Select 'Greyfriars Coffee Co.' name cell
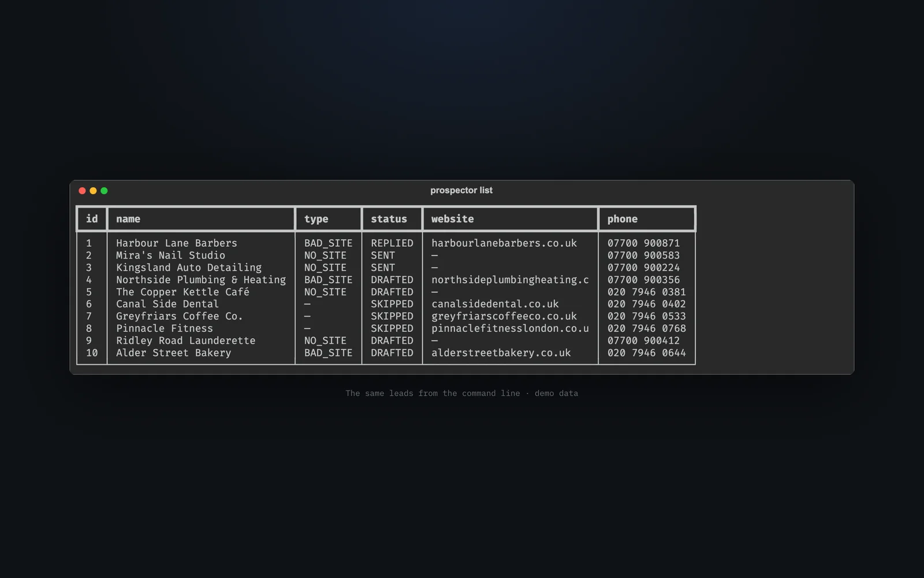Viewport: 924px width, 578px height. coord(180,316)
